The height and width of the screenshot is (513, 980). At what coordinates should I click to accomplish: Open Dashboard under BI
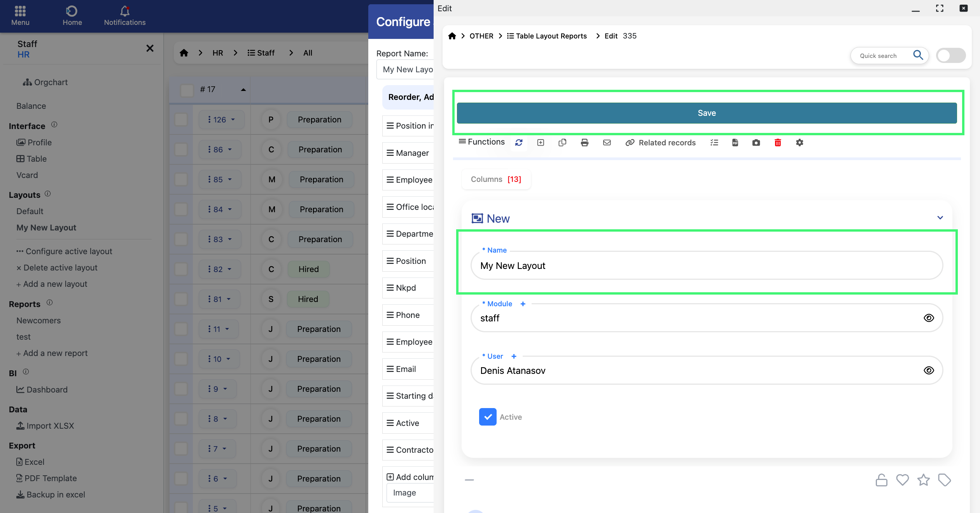coord(42,390)
